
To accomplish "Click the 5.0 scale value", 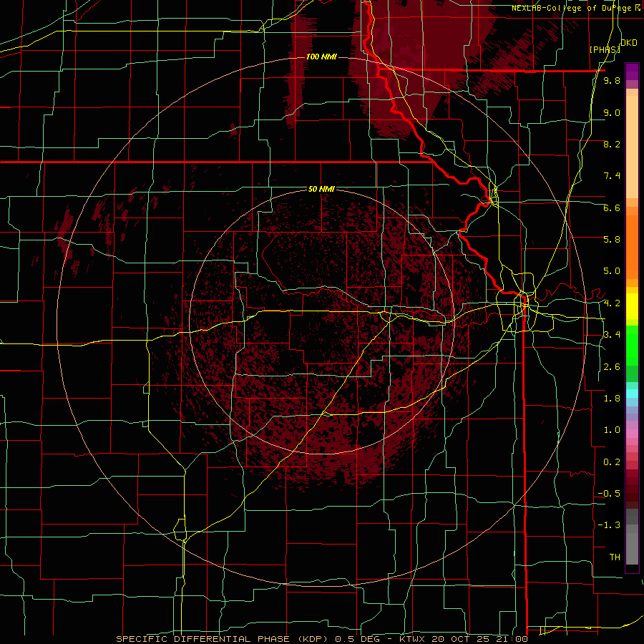I will pos(612,271).
